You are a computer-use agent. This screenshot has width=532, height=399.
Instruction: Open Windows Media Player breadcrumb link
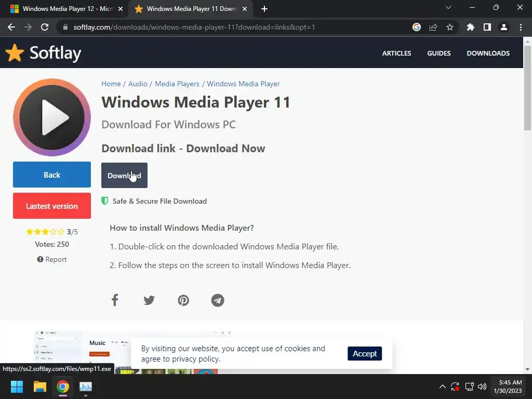243,84
